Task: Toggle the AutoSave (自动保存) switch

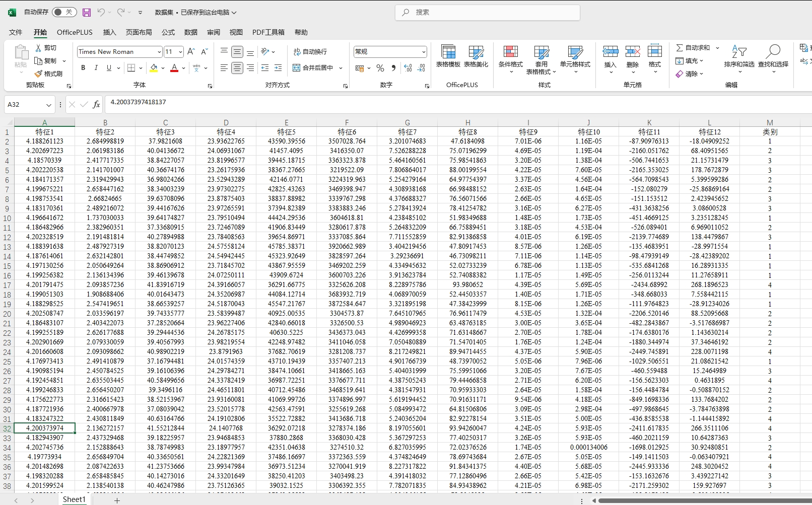Action: click(x=63, y=12)
